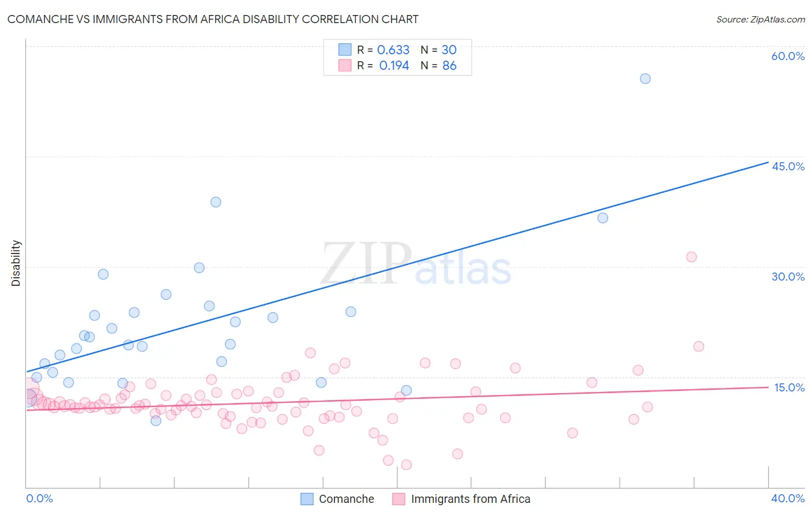Click the blue outlier point near 39% disability
Viewport: 812px width, 515px height.
215,202
